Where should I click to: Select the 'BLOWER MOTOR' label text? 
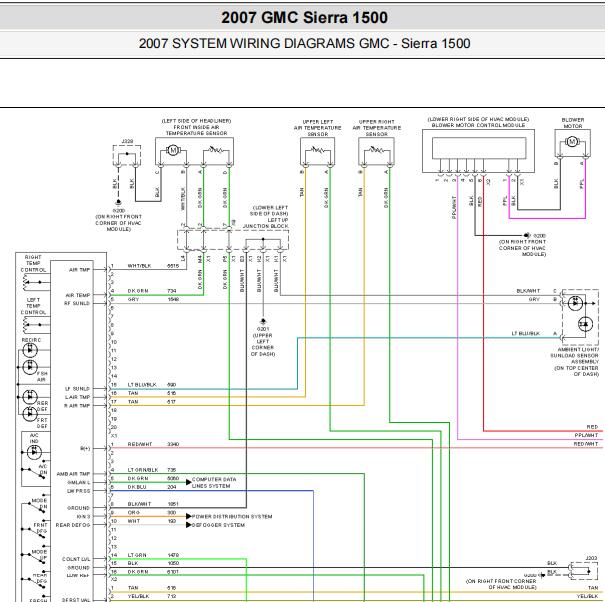pyautogui.click(x=573, y=123)
